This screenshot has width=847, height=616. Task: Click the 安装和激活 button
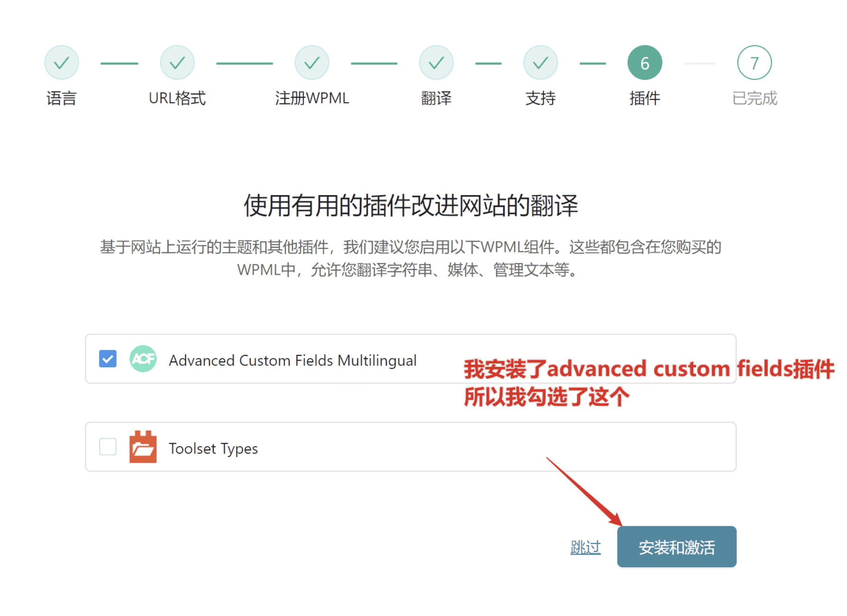[x=677, y=547]
